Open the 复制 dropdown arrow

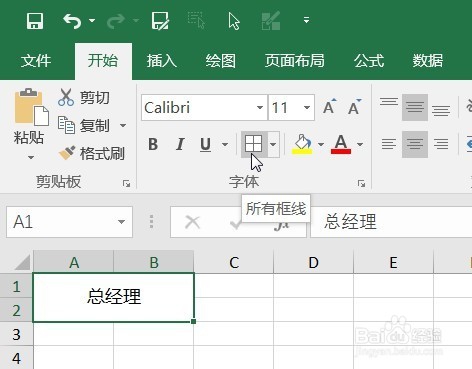coord(123,126)
